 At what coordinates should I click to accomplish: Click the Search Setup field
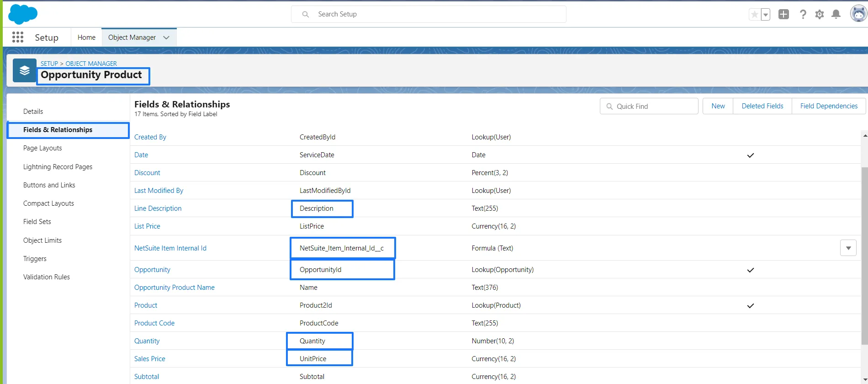(x=429, y=14)
